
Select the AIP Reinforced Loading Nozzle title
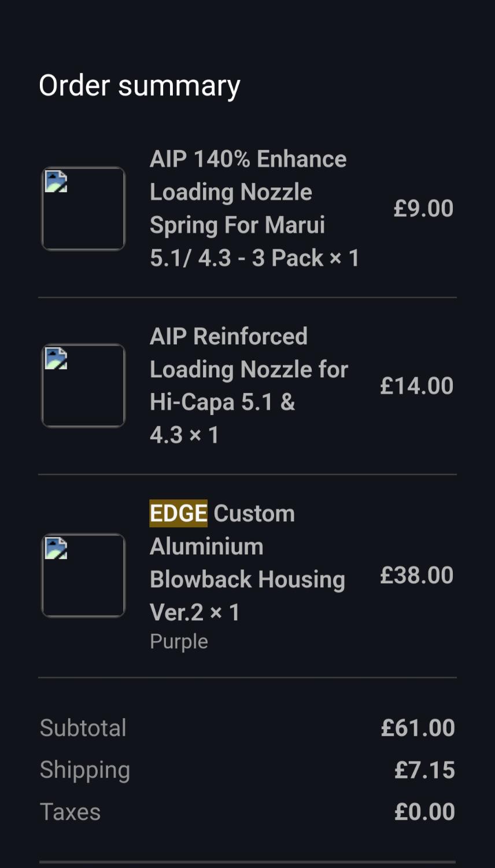[249, 385]
